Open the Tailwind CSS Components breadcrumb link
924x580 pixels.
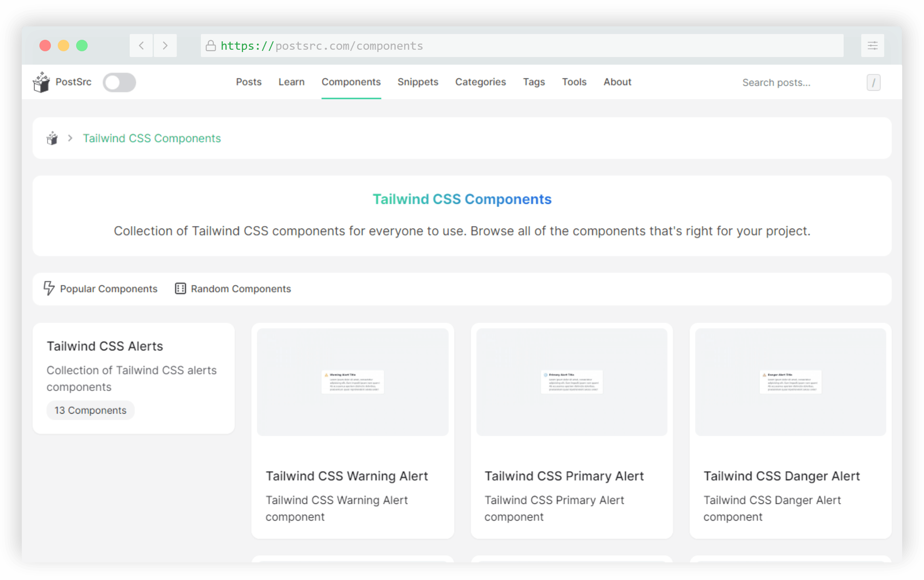click(x=152, y=138)
